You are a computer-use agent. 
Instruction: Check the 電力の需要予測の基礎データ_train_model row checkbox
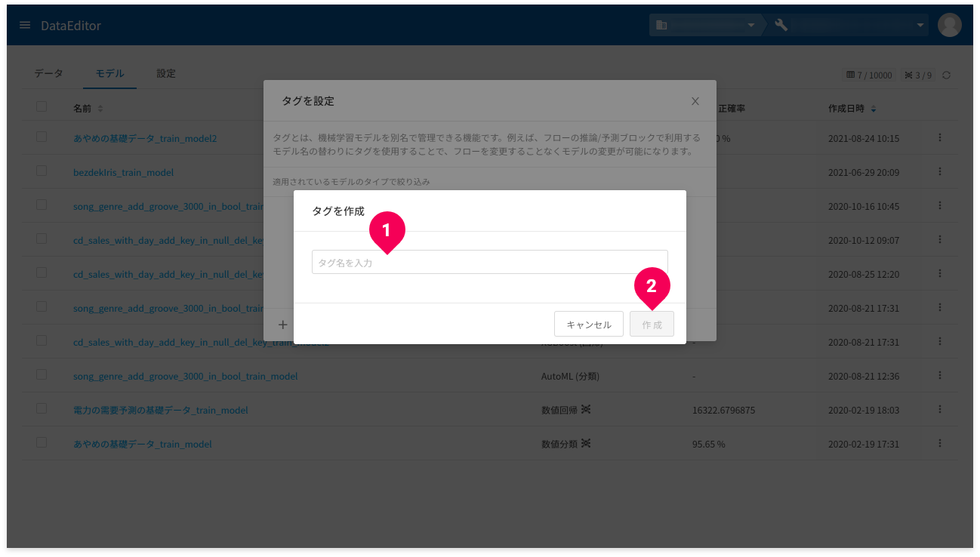(x=42, y=408)
